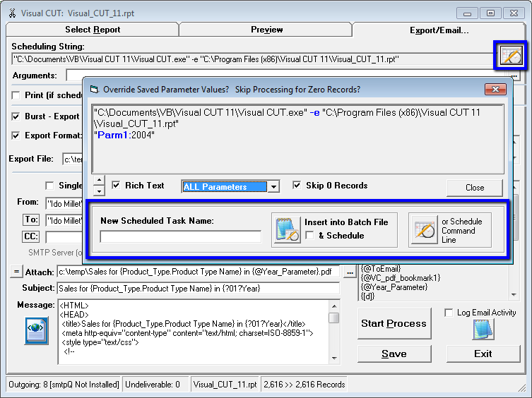Toggle the Skip 0 Records checkbox

297,185
